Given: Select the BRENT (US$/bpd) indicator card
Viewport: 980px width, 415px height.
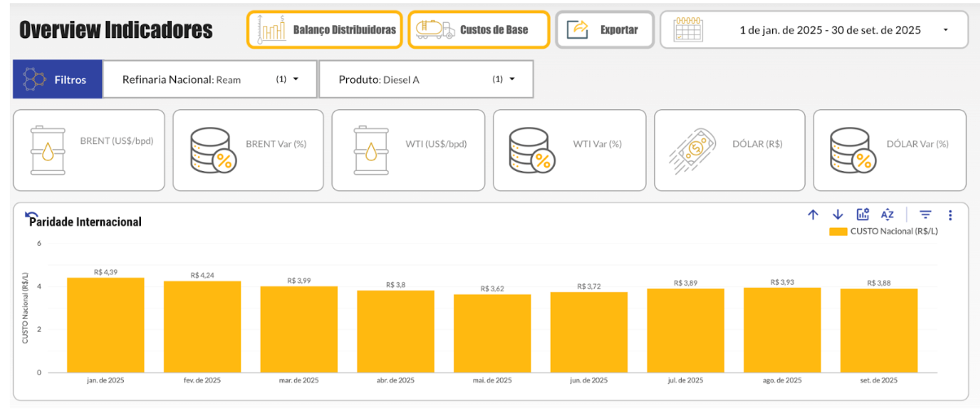Looking at the screenshot, I should 89,151.
